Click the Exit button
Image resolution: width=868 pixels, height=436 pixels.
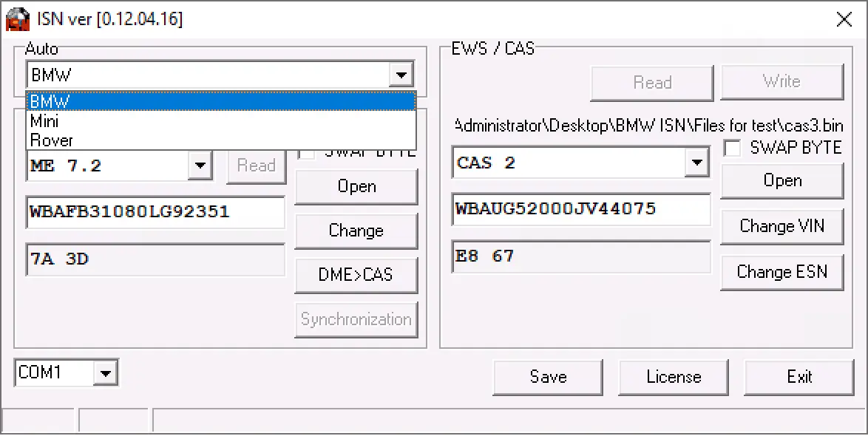(x=799, y=378)
